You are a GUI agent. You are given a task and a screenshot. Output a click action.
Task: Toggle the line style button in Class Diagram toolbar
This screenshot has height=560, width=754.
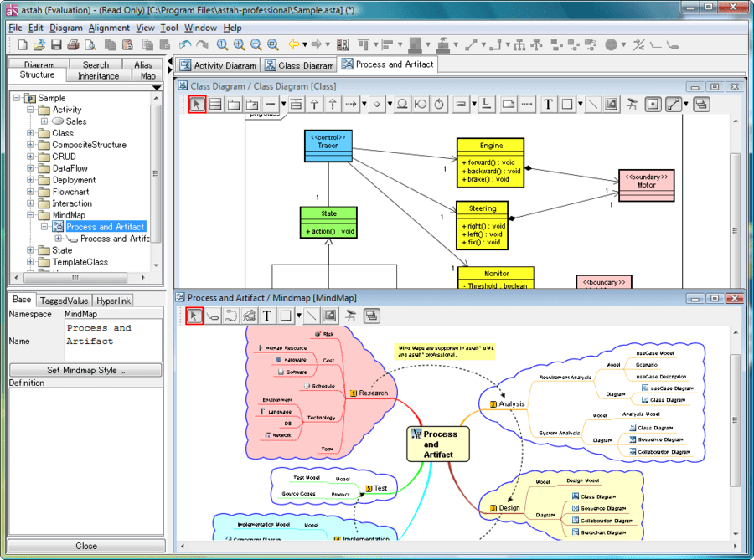(674, 105)
